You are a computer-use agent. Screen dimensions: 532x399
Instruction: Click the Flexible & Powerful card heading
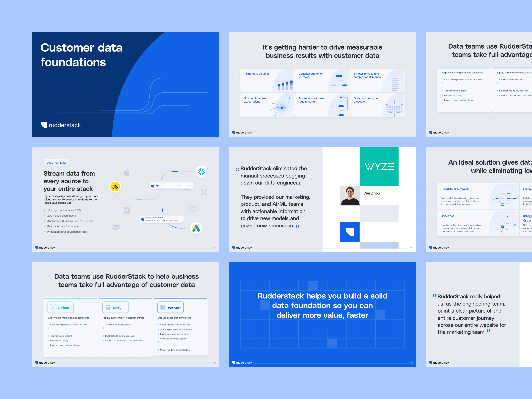pyautogui.click(x=456, y=189)
